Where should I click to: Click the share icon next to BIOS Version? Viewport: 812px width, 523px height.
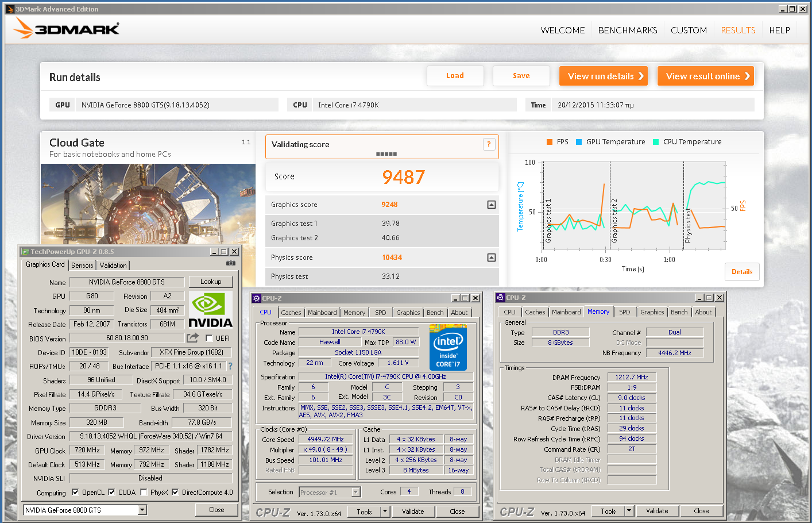(193, 338)
